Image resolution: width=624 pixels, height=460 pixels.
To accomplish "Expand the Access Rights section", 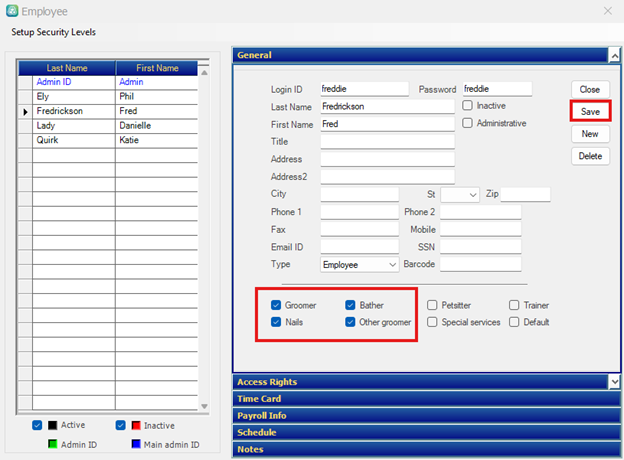I will pos(421,382).
